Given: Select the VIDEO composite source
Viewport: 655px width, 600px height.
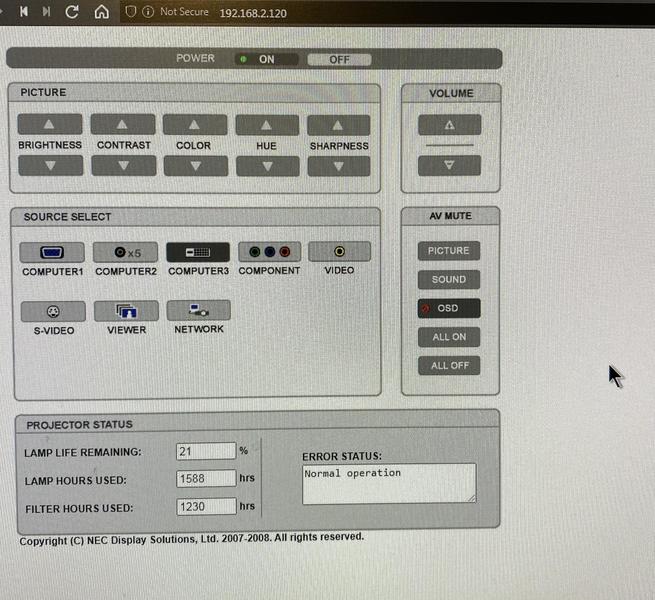Looking at the screenshot, I should 339,251.
